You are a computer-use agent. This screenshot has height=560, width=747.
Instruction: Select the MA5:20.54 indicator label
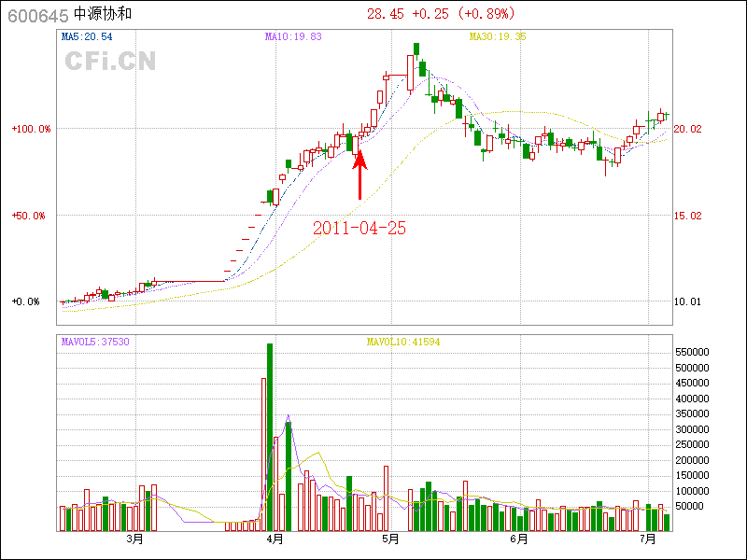coord(86,37)
